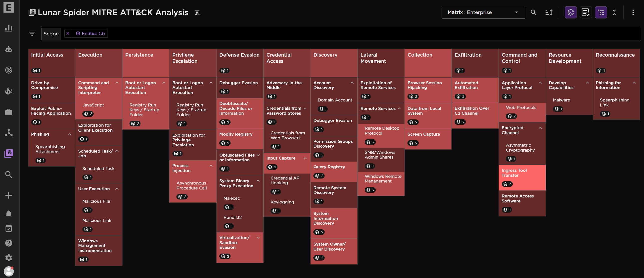Open the Screen Capture technique

[x=423, y=134]
